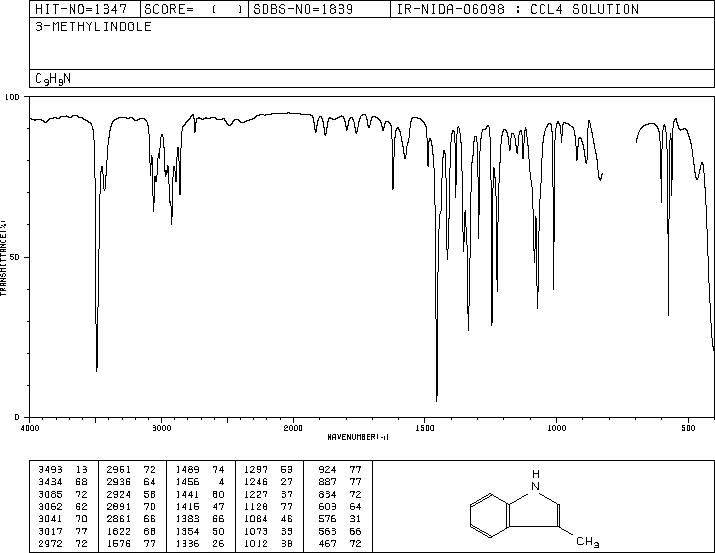The height and width of the screenshot is (553, 715).
Task: Click the 500 wavenumber axis label
Action: click(x=688, y=428)
